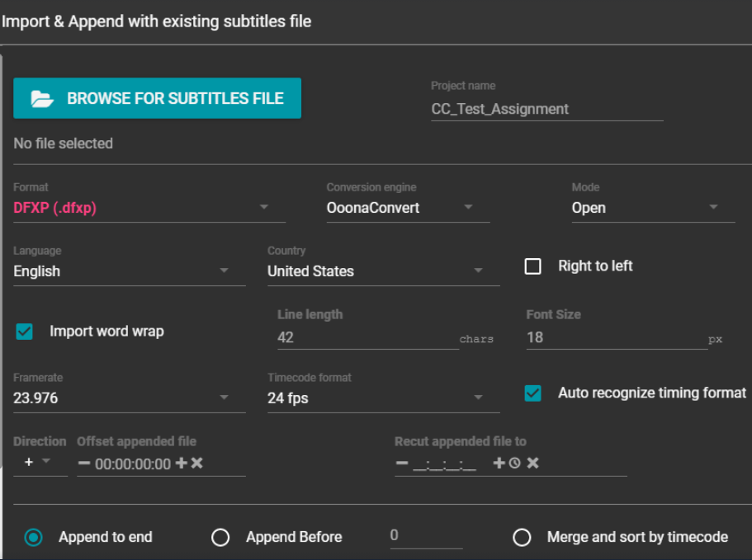Screen dimensions: 752x560
Task: Click the plus icon for Recut appended file
Action: tap(499, 464)
